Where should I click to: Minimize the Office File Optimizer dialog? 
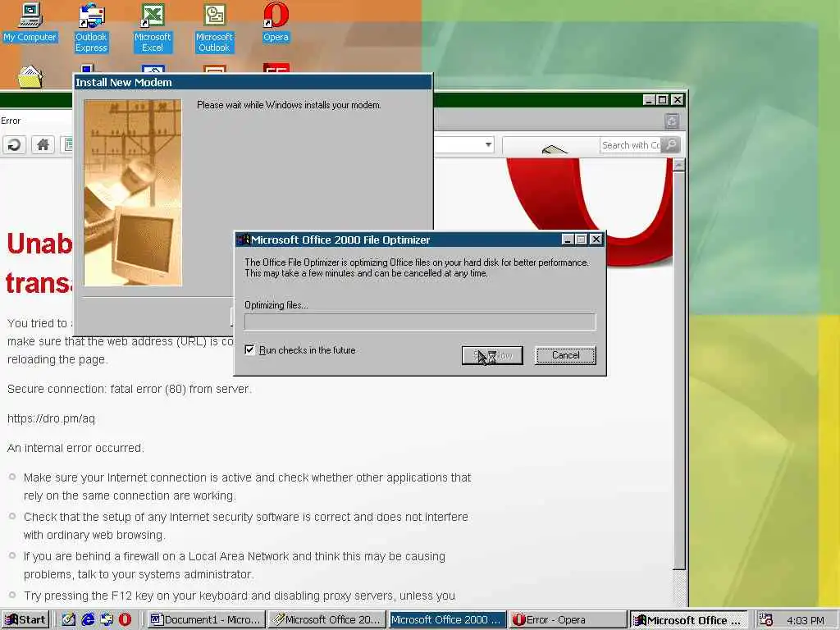(568, 240)
